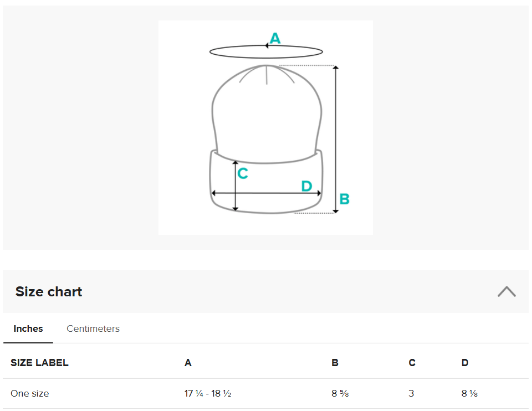Click the B column header in table
The width and height of the screenshot is (532, 411).
(x=335, y=363)
